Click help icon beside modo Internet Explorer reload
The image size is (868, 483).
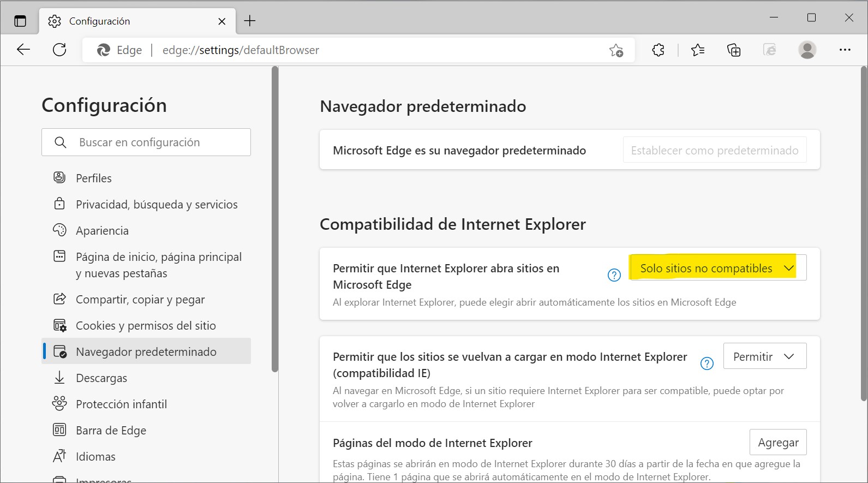(707, 363)
